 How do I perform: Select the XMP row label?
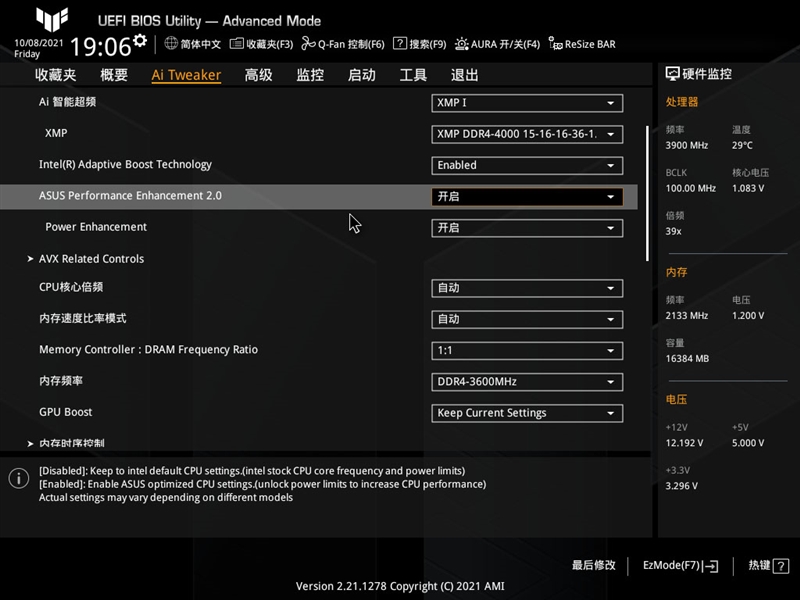pyautogui.click(x=56, y=133)
